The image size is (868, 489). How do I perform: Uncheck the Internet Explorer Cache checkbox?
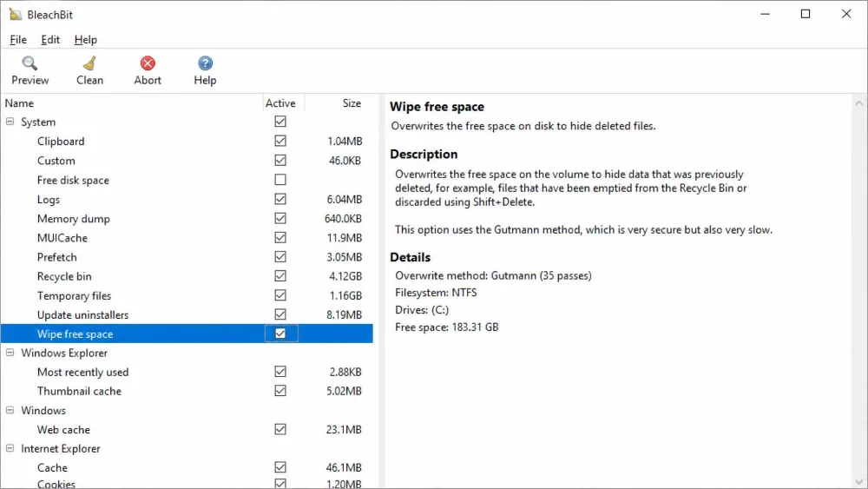[x=280, y=467]
